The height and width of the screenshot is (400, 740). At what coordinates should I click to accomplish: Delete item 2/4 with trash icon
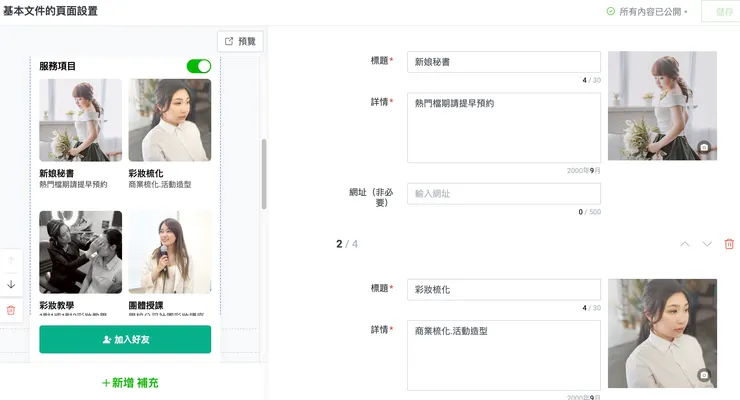coord(729,244)
